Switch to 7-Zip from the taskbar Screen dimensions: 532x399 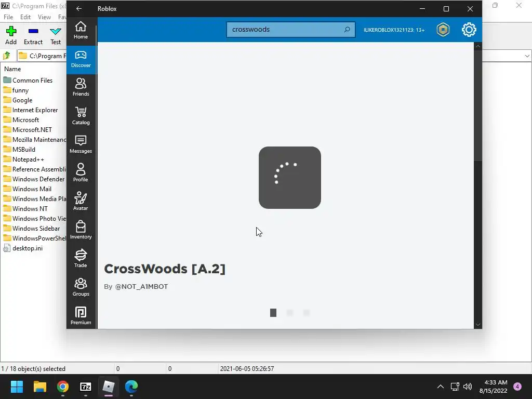click(86, 387)
